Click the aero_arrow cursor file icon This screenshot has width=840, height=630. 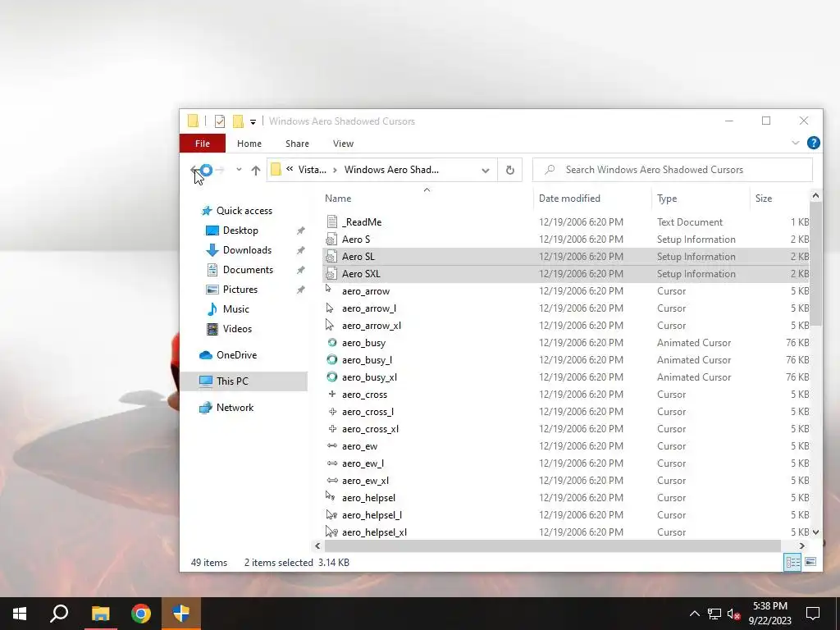pos(329,289)
